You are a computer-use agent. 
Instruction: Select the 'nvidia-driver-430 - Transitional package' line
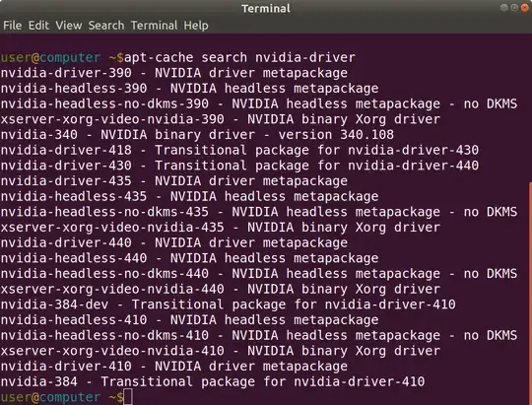coord(239,166)
